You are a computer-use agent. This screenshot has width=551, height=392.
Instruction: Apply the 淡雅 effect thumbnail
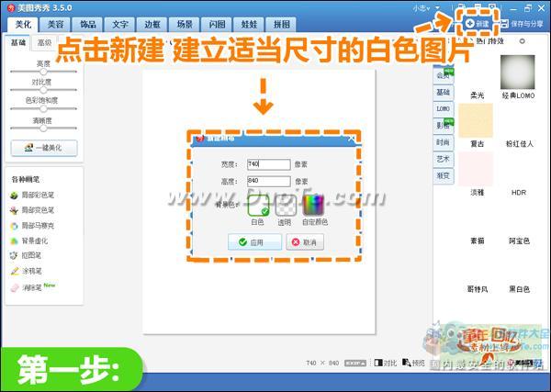point(476,169)
